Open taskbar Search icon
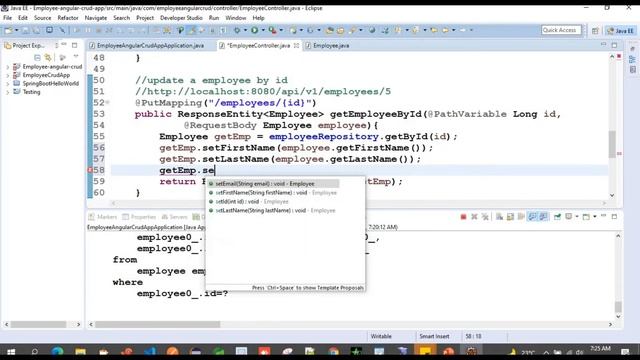The width and height of the screenshot is (640, 360). coord(34,351)
